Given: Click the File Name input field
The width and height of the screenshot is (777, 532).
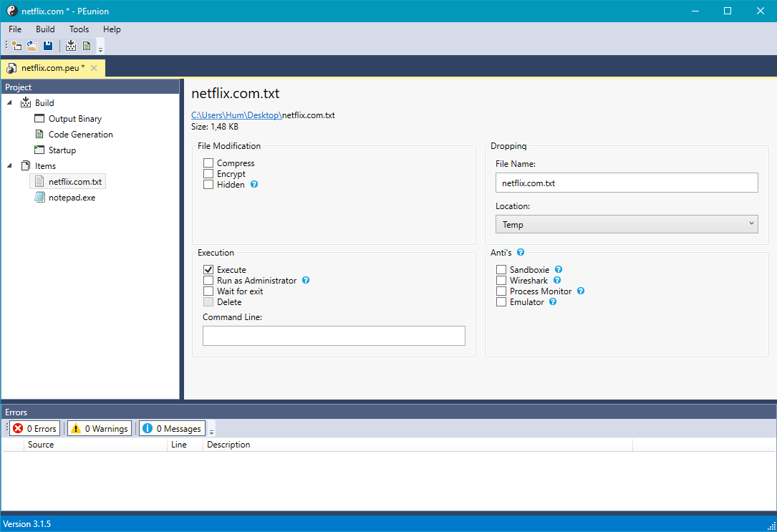Looking at the screenshot, I should 627,183.
